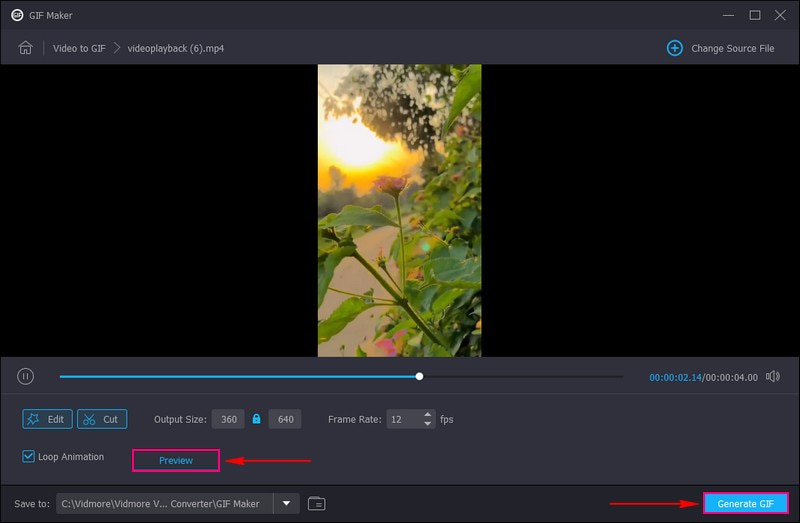Click the Change Source File plus icon

click(x=675, y=48)
